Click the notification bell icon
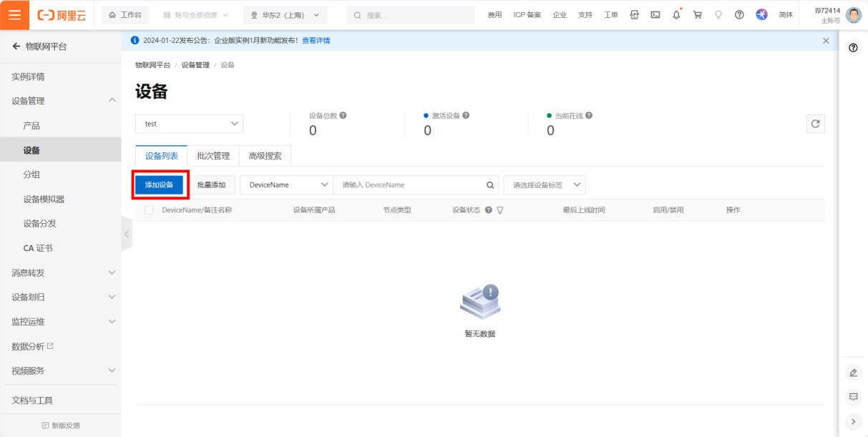 [676, 15]
